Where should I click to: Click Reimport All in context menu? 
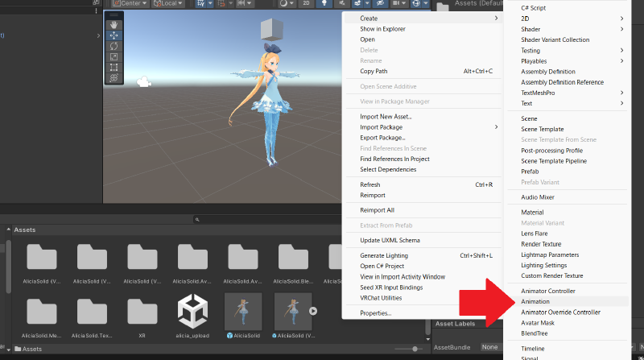[x=377, y=210]
